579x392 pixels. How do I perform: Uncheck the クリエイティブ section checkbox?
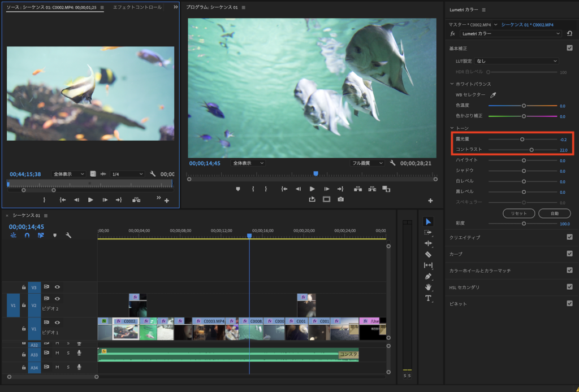[569, 237]
